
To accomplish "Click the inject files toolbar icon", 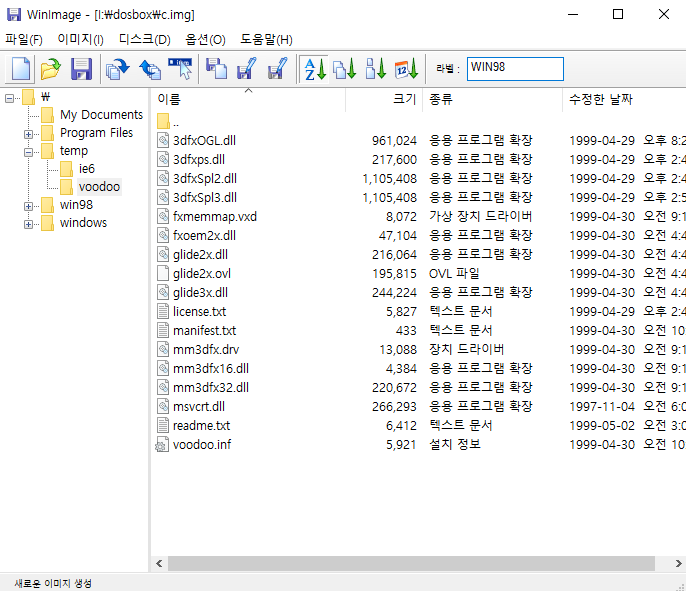I will click(217, 69).
